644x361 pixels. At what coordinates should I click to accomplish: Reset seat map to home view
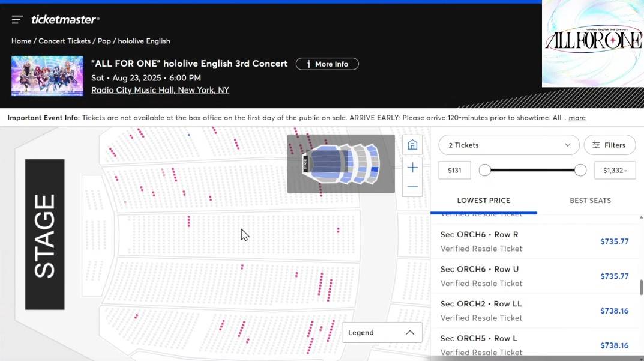(x=412, y=145)
